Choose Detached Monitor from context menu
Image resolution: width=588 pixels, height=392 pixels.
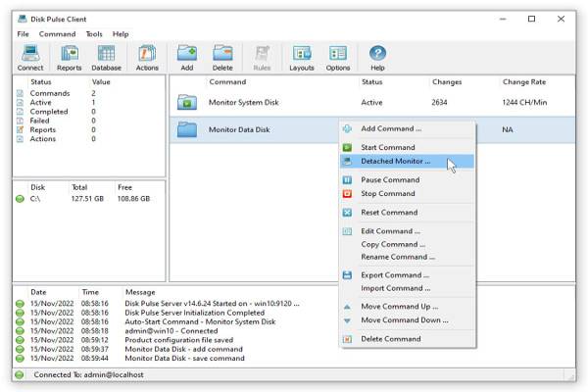(x=395, y=161)
